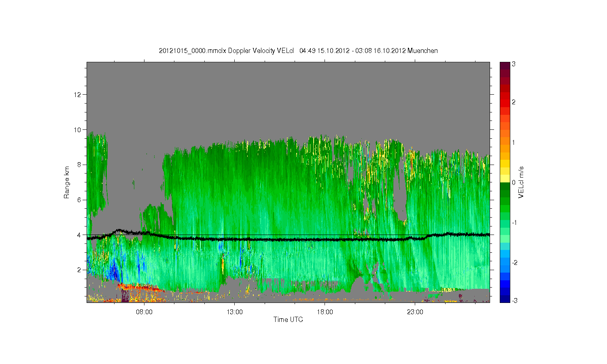Viewport: 607px width, 364px height.
Task: Pick the dark navy colorbar segment at bottom
Action: pos(505,299)
